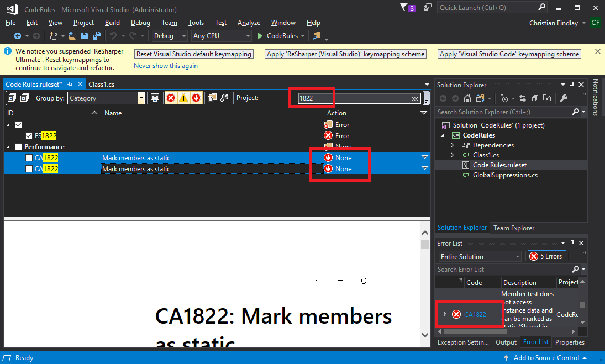Viewport: 605px width, 364px height.
Task: Apply ReSharper (Visual Studio) keymapping scheme
Action: tap(346, 54)
